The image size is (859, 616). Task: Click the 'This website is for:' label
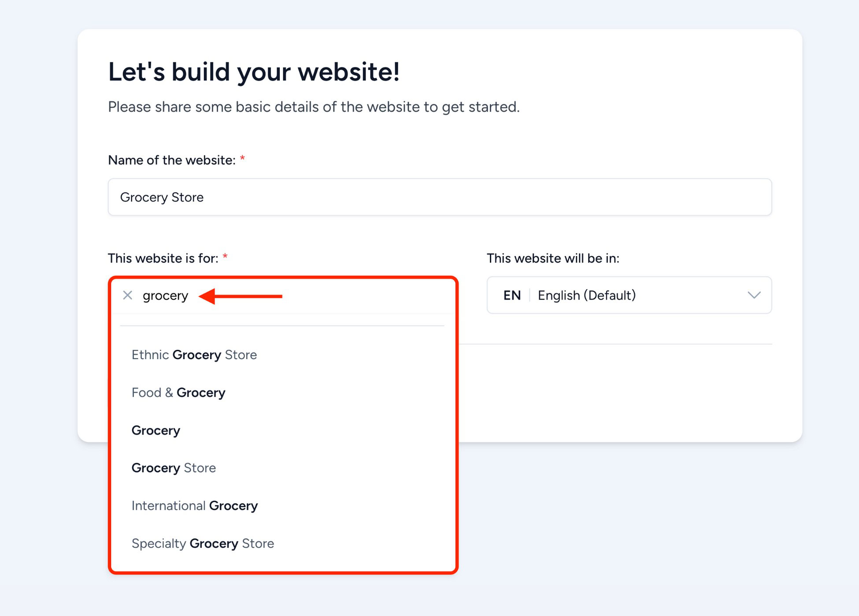point(163,259)
